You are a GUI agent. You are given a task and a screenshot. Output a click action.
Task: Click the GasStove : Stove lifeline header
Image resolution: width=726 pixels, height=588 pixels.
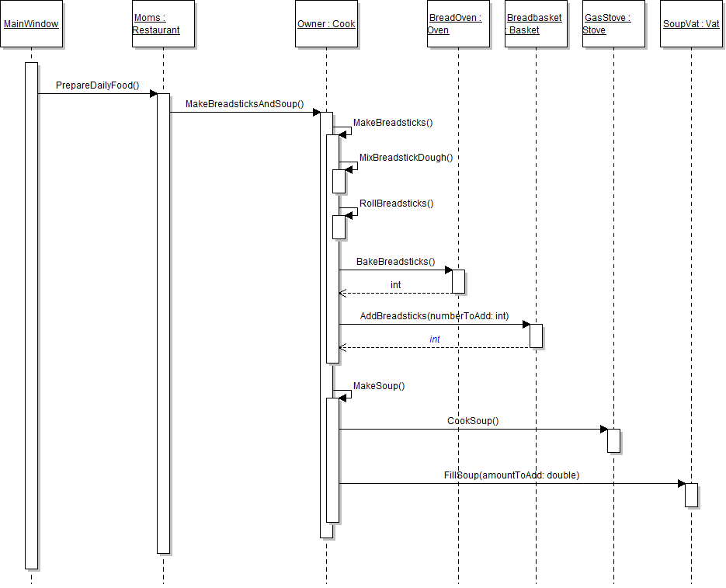point(613,24)
